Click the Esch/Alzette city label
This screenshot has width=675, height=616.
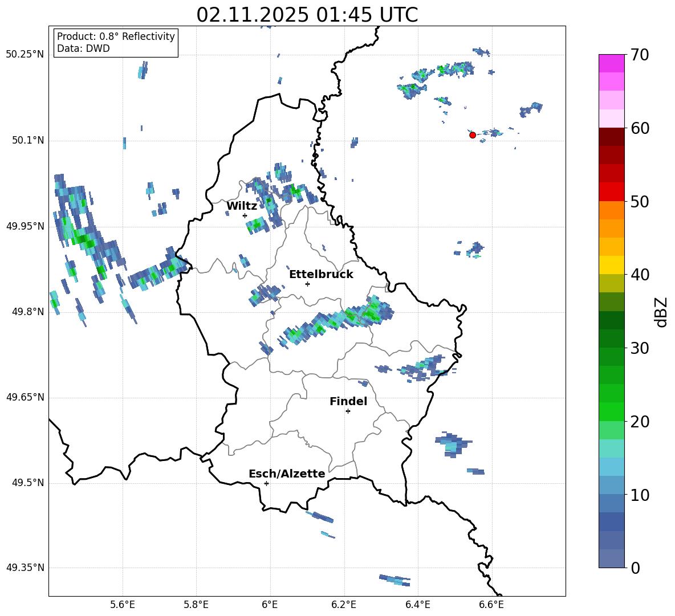(287, 474)
